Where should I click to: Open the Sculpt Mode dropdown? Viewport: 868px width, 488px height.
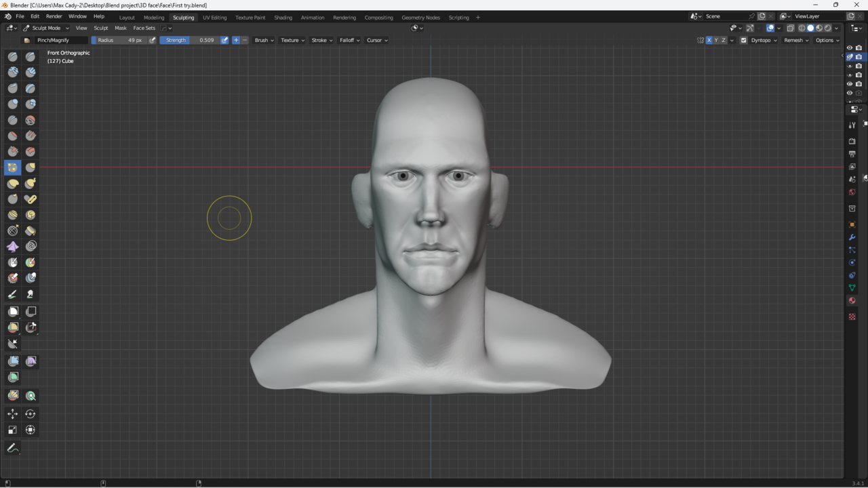pyautogui.click(x=45, y=28)
